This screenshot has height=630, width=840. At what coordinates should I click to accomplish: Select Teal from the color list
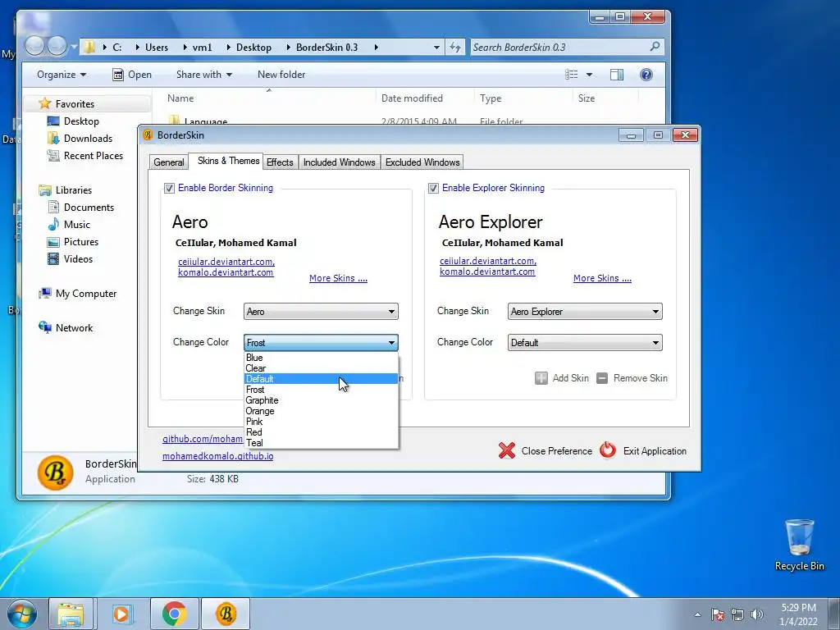coord(321,443)
